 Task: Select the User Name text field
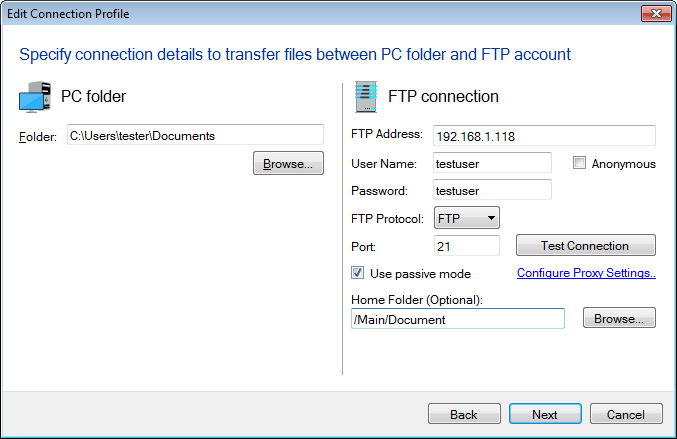click(492, 163)
